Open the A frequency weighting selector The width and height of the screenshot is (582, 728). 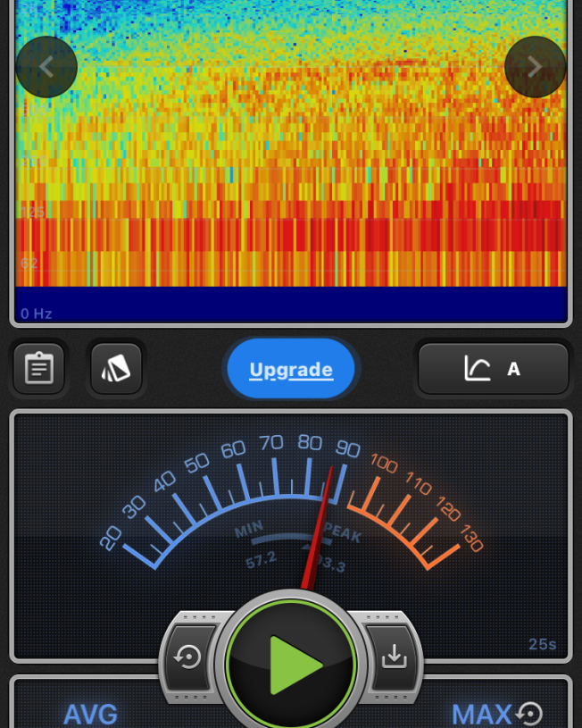pos(493,368)
